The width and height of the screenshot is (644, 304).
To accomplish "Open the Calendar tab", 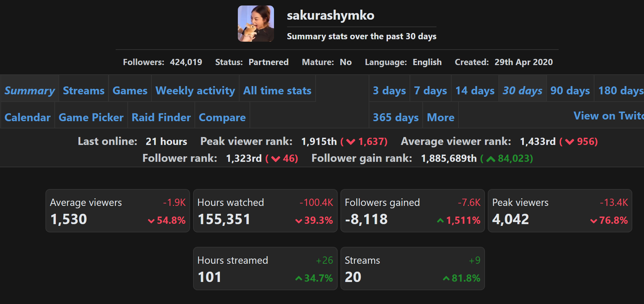I will 28,117.
